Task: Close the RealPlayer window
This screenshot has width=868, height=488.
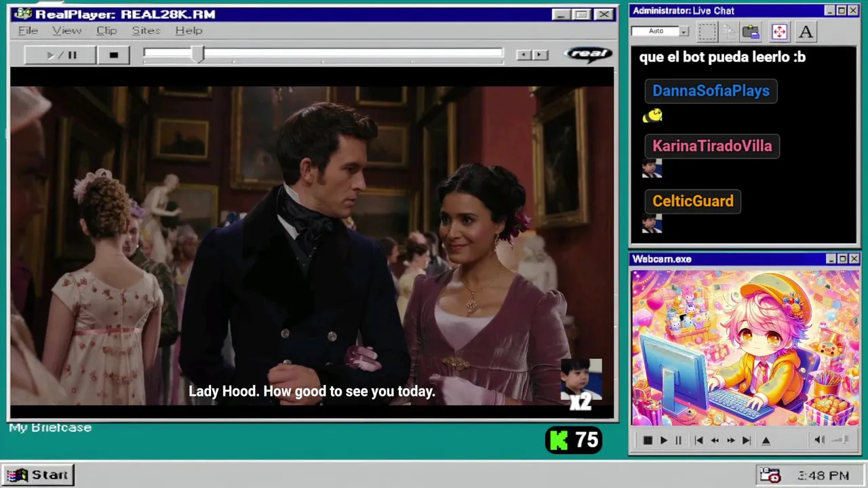Action: coord(603,14)
